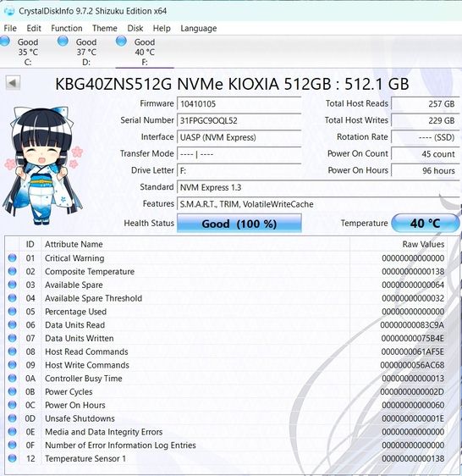Screen dimensions: 462x476
Task: Select the D: drive status orb
Action: [x=63, y=41]
